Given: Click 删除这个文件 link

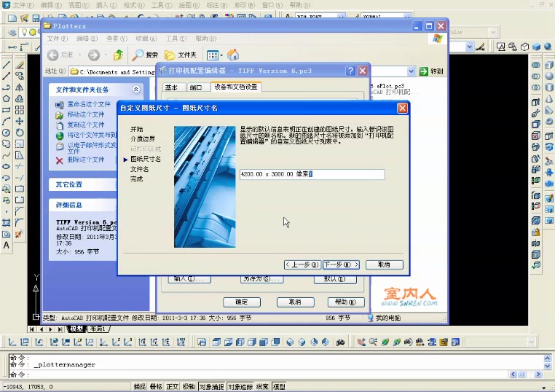Looking at the screenshot, I should click(86, 160).
